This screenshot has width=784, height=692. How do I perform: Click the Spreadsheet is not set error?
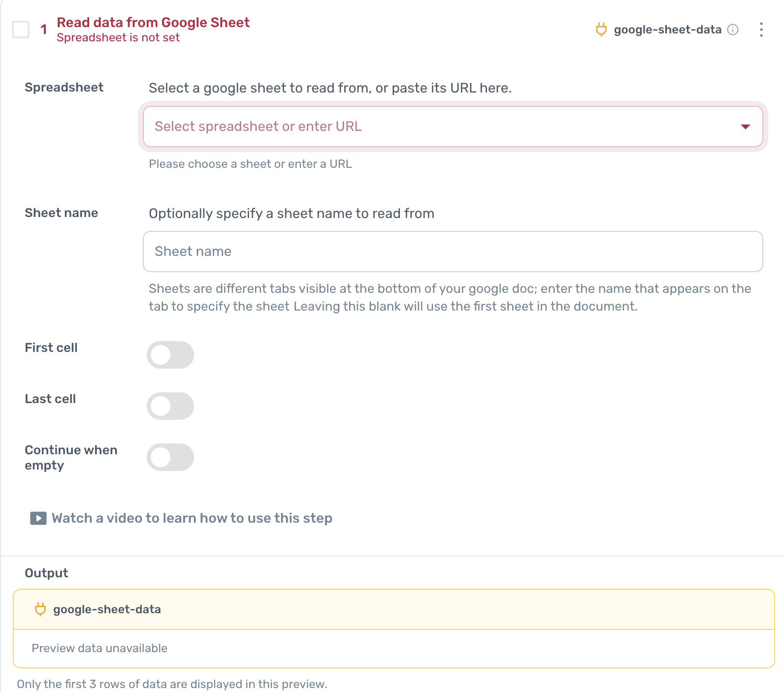118,38
